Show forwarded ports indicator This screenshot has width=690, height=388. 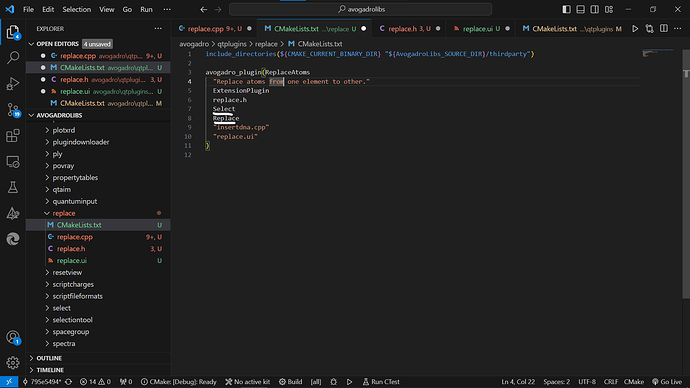[126, 382]
